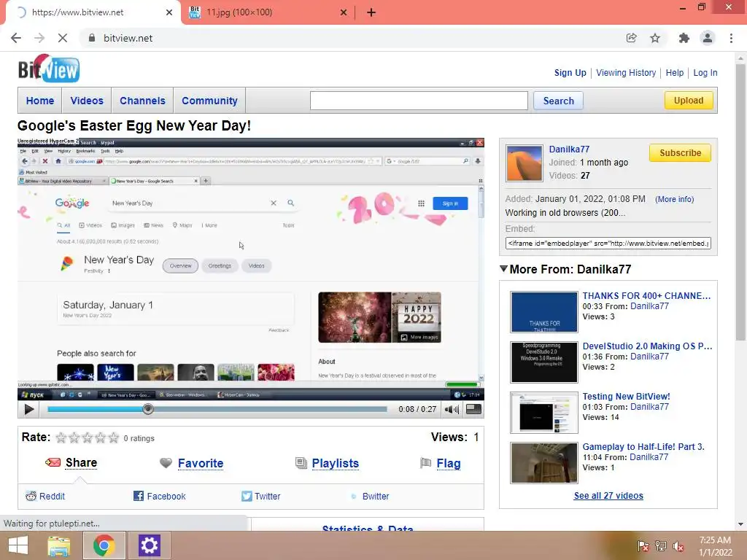This screenshot has width=747, height=560.
Task: Open the Home navigation tab
Action: pyautogui.click(x=40, y=101)
